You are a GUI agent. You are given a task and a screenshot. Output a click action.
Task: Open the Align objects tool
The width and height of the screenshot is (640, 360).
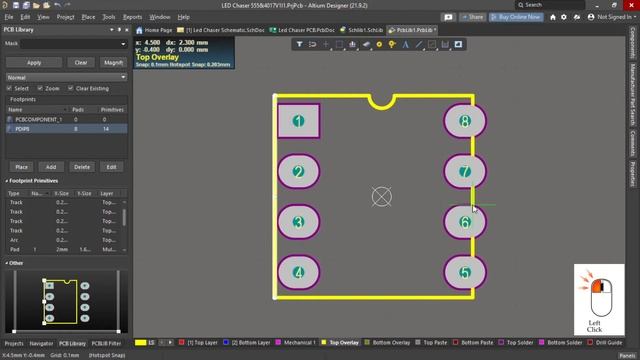352,44
